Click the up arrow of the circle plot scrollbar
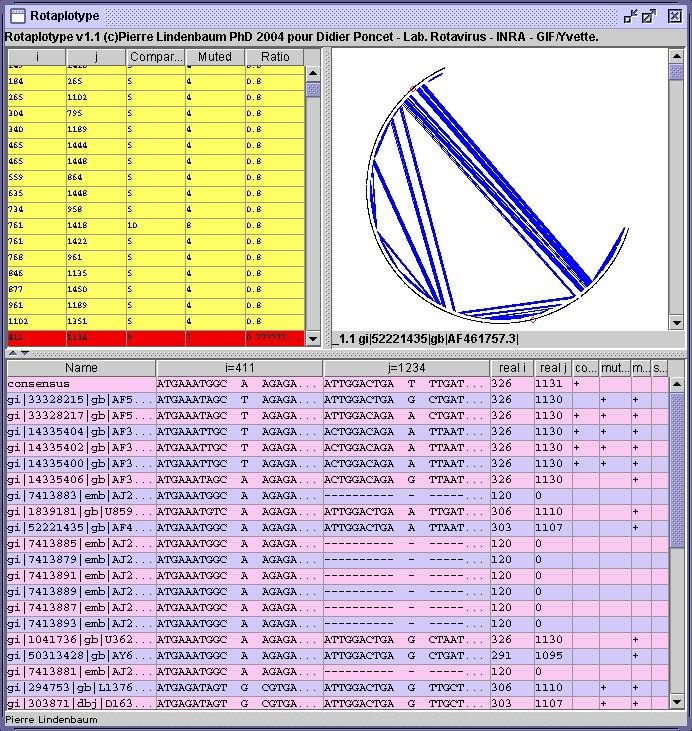 [x=677, y=56]
